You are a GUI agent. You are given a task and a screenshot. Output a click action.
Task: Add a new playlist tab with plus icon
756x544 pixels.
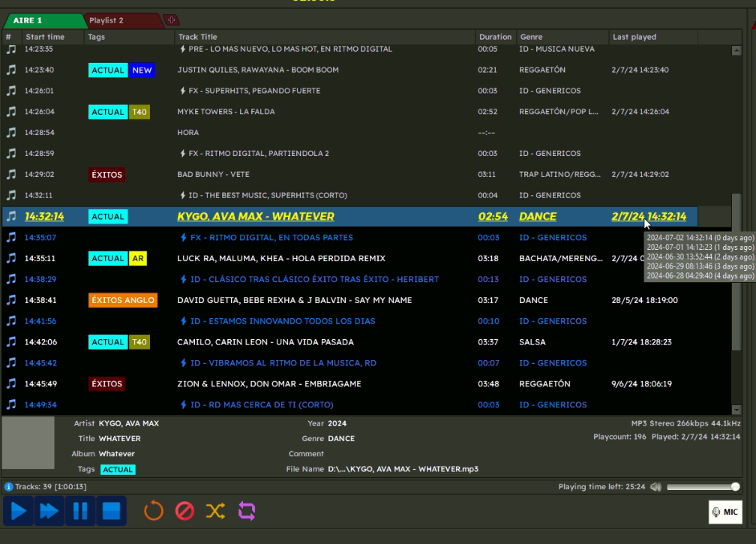(172, 20)
